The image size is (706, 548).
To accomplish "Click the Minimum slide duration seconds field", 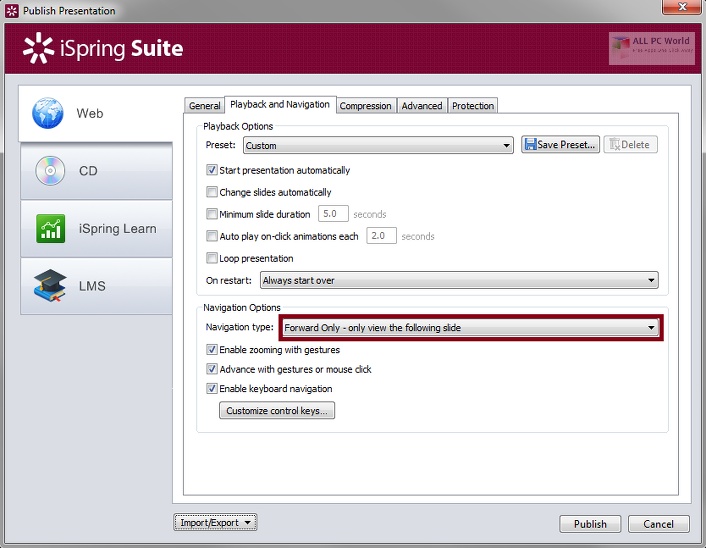I will (x=333, y=213).
